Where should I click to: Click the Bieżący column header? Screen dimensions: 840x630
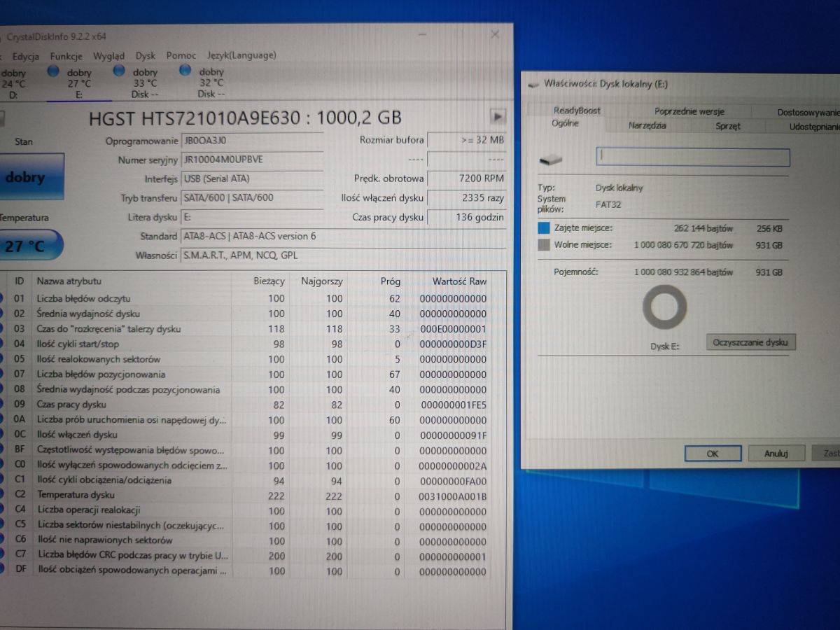269,281
